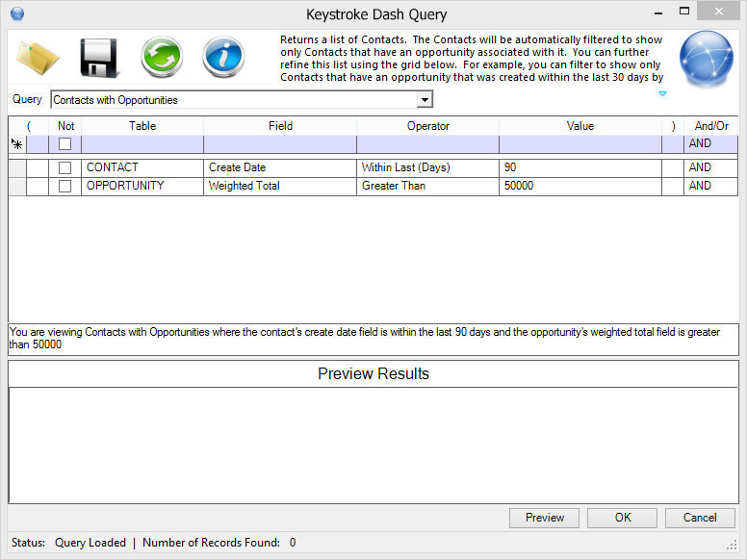
Task: Select the Greater Than operator cell
Action: pyautogui.click(x=427, y=186)
